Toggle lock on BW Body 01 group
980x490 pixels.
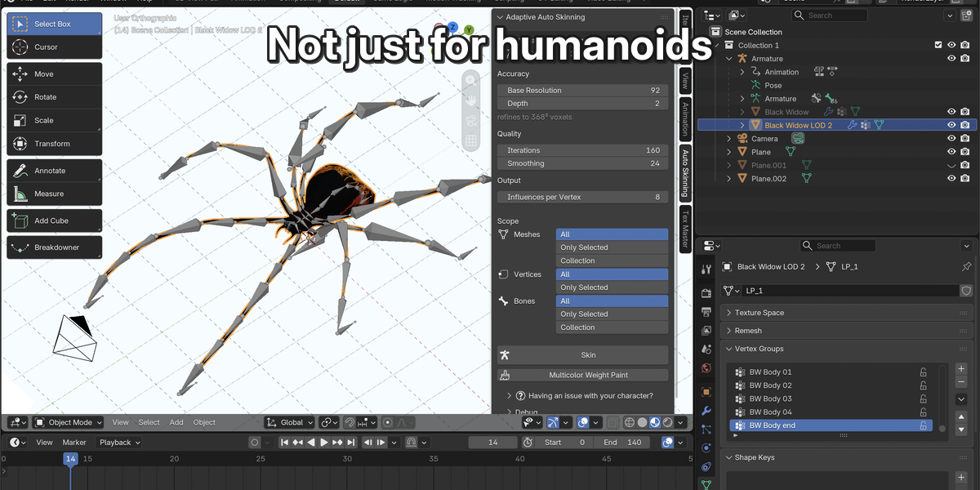(x=924, y=372)
